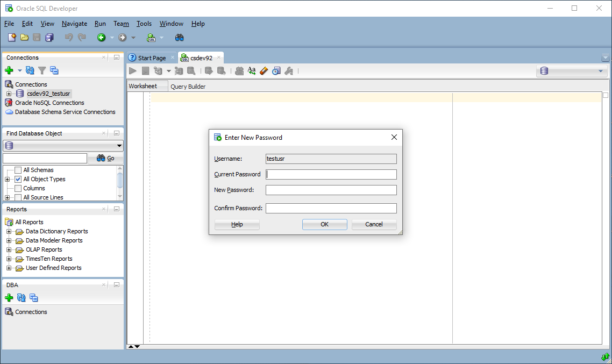This screenshot has height=364, width=612.
Task: Click the Run Statement play icon
Action: pos(133,71)
